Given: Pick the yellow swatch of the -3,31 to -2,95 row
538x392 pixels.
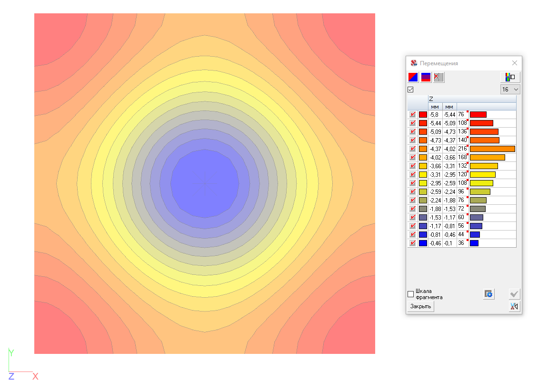Looking at the screenshot, I should [x=423, y=175].
